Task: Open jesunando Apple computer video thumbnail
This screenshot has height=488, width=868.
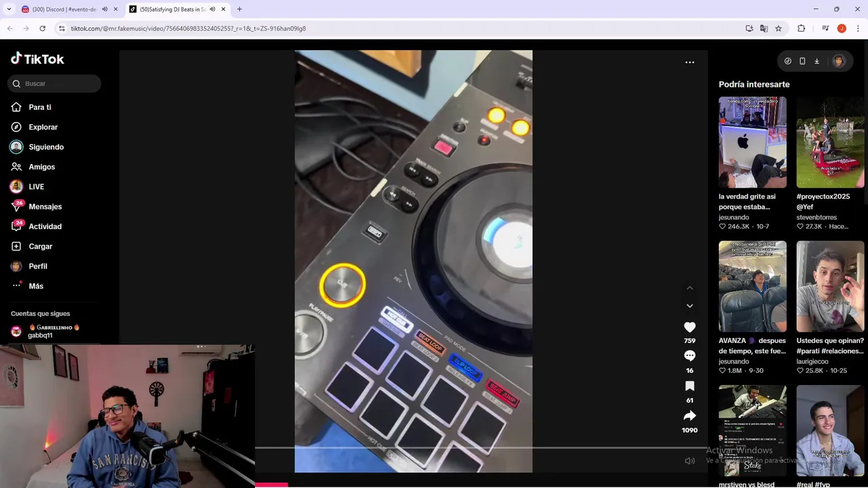Action: click(753, 142)
